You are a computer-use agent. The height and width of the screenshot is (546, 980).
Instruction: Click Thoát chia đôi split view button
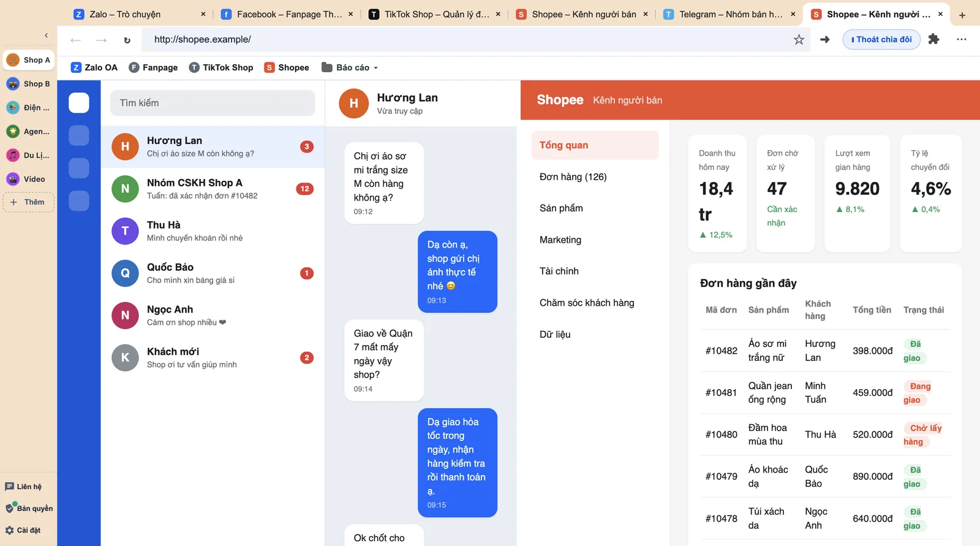(881, 40)
